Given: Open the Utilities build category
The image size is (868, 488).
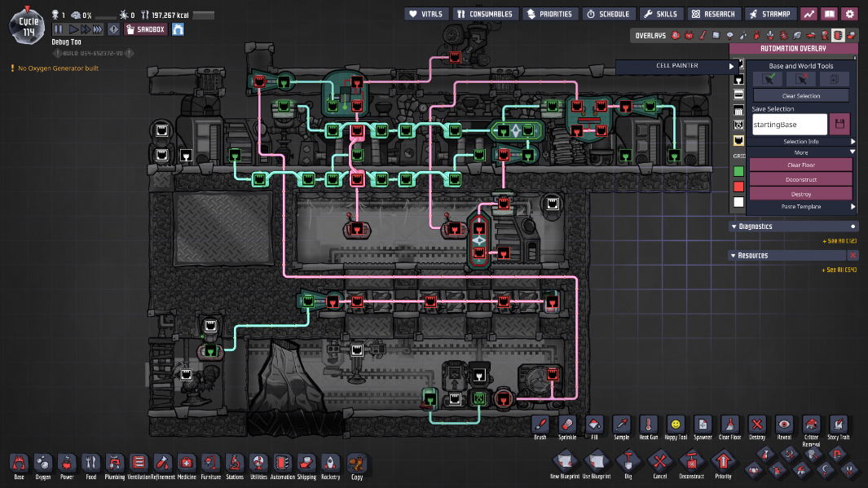Looking at the screenshot, I should pyautogui.click(x=258, y=463).
